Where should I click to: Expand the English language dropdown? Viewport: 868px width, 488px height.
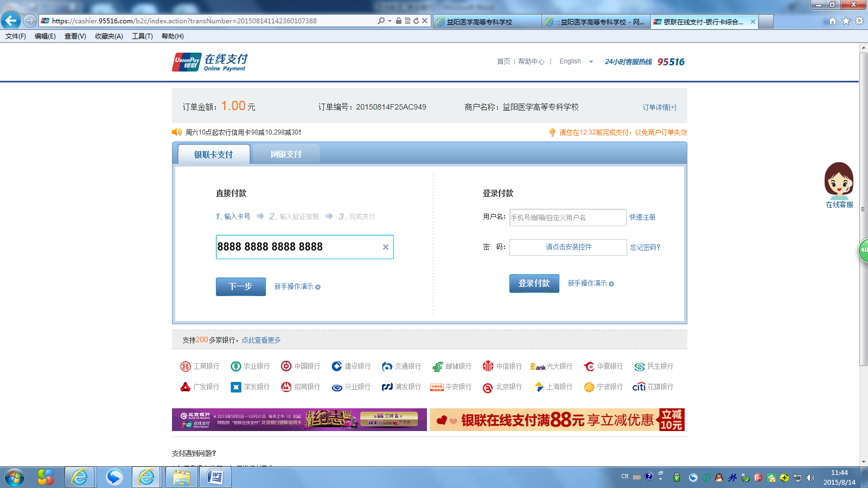[590, 62]
